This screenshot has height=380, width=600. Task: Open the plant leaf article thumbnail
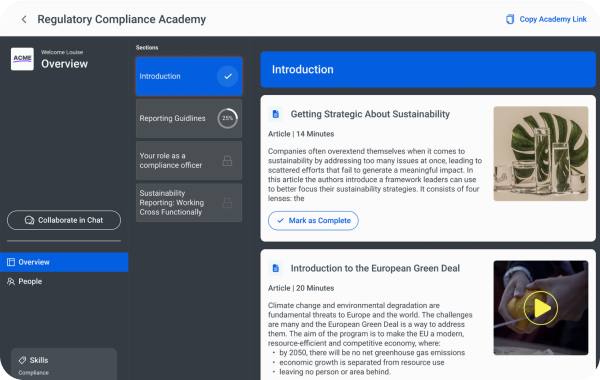[541, 153]
